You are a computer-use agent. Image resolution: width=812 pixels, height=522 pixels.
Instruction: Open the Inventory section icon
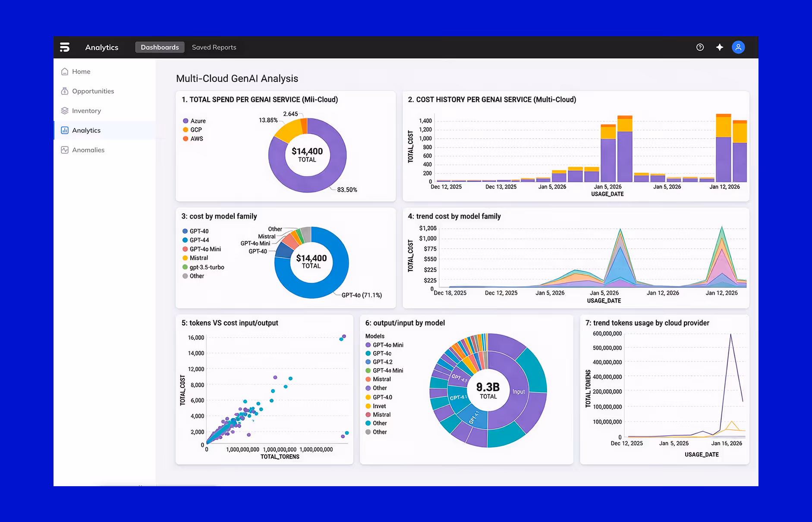[x=64, y=110]
